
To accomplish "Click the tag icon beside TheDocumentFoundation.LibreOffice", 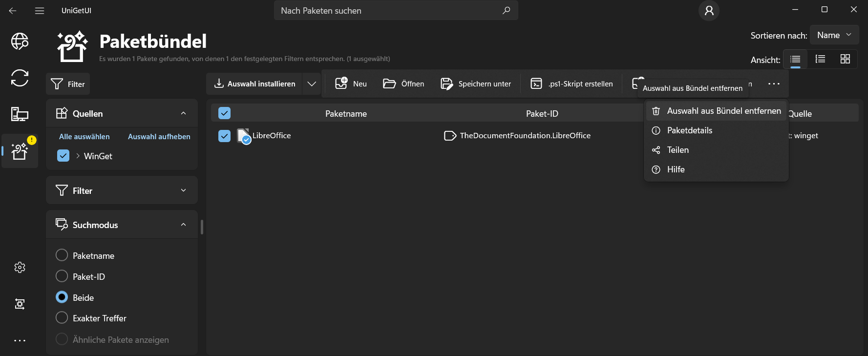I will (x=450, y=136).
